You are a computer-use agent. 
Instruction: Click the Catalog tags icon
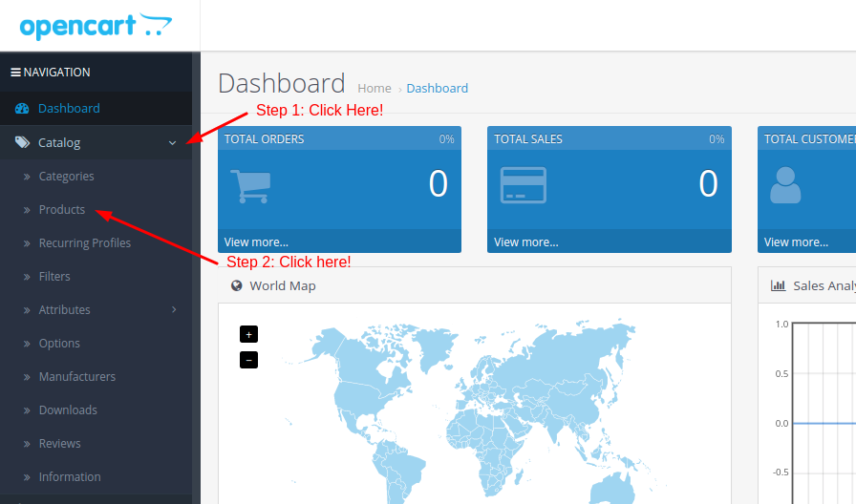[22, 142]
